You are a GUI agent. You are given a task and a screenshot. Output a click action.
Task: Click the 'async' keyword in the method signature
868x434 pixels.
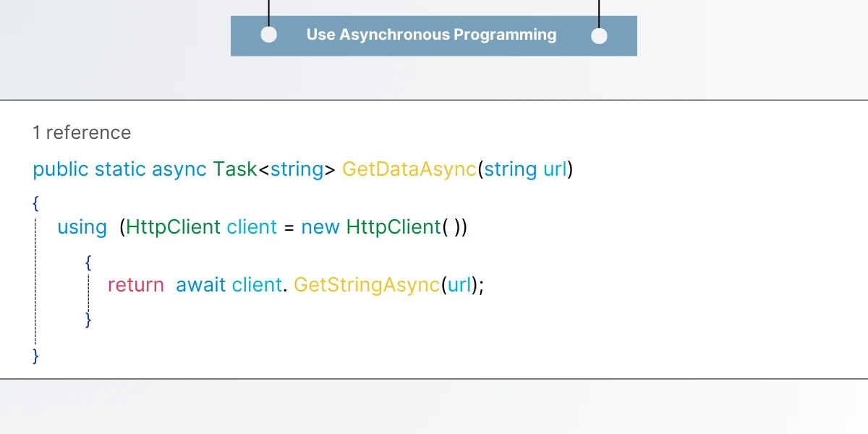[x=179, y=170]
